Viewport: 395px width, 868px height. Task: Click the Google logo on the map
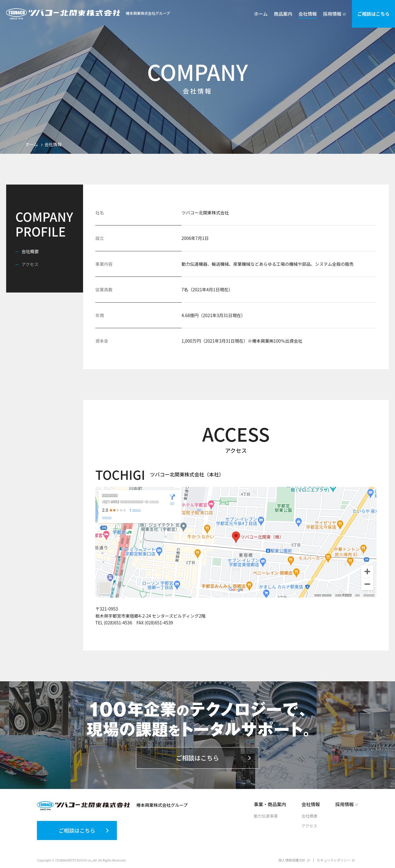pyautogui.click(x=236, y=590)
